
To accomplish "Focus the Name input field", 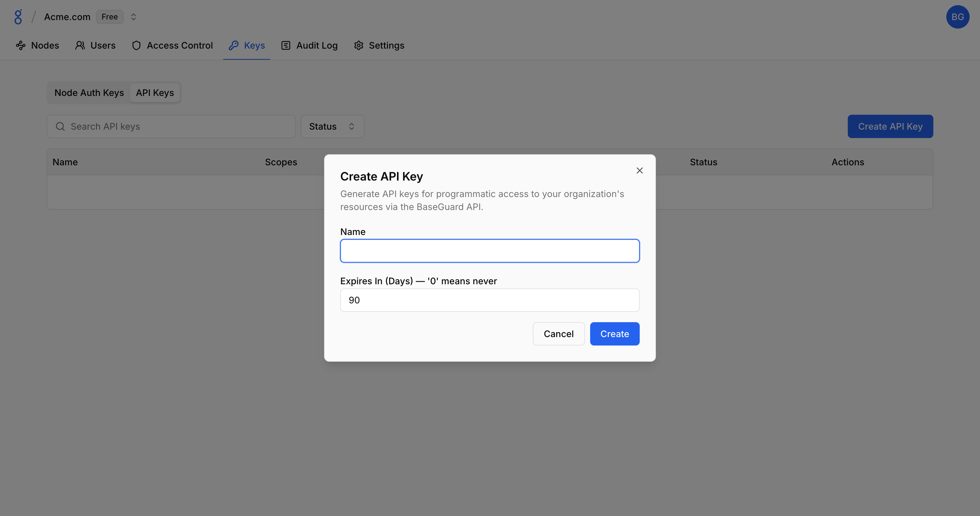I will click(x=490, y=251).
